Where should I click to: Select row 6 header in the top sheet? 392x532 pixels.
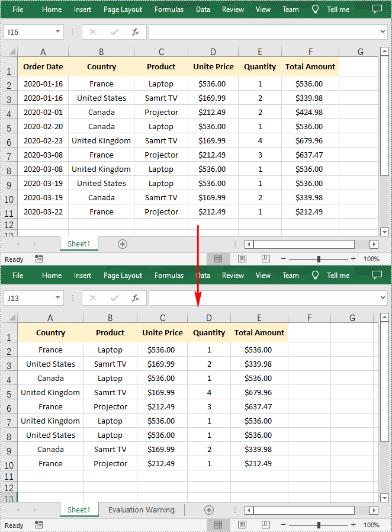pos(9,142)
